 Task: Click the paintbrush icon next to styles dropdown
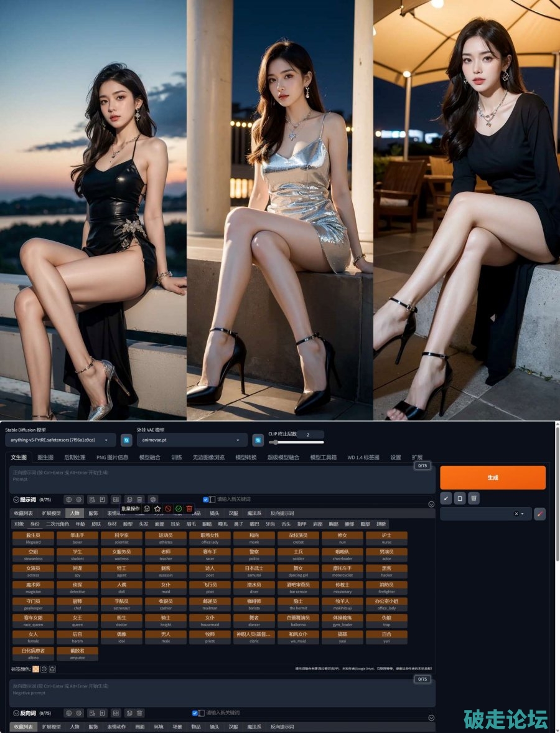tap(539, 514)
